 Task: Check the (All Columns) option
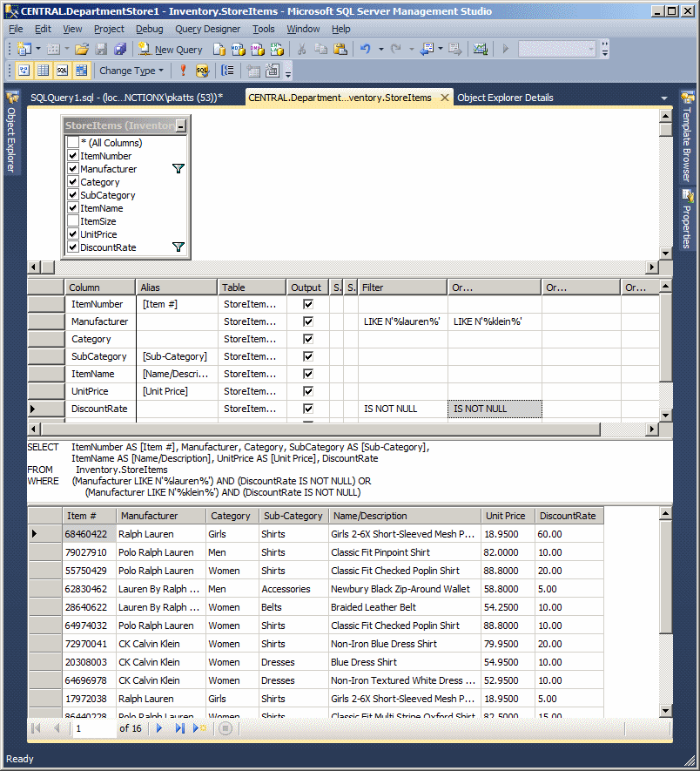click(x=74, y=142)
